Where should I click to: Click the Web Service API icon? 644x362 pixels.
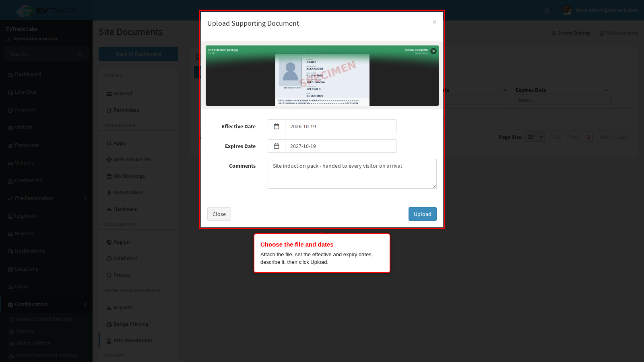109,160
